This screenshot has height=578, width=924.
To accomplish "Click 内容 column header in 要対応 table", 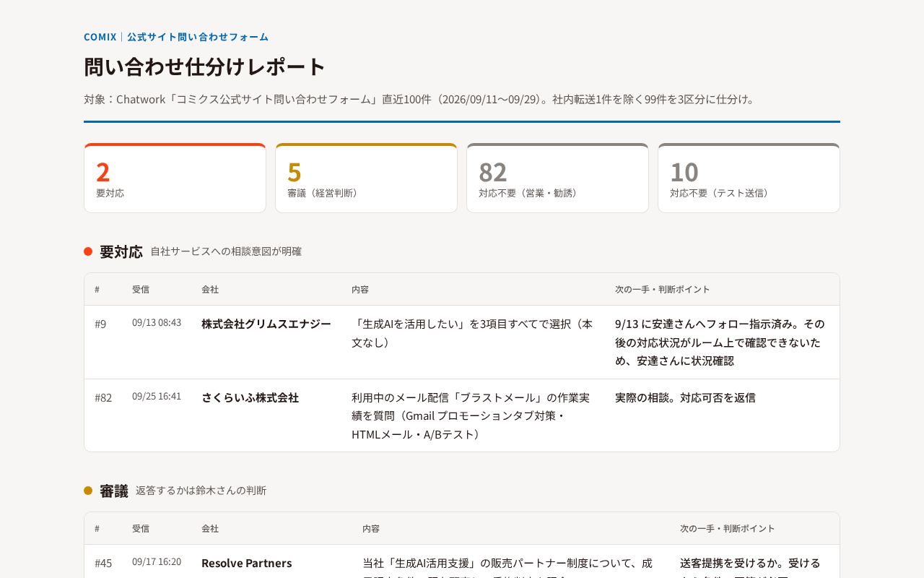I will (360, 289).
